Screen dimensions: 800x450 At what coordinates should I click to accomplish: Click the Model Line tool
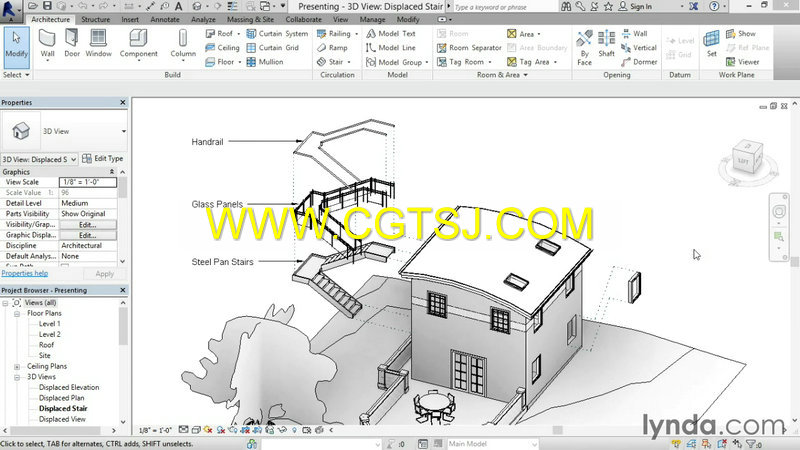391,47
